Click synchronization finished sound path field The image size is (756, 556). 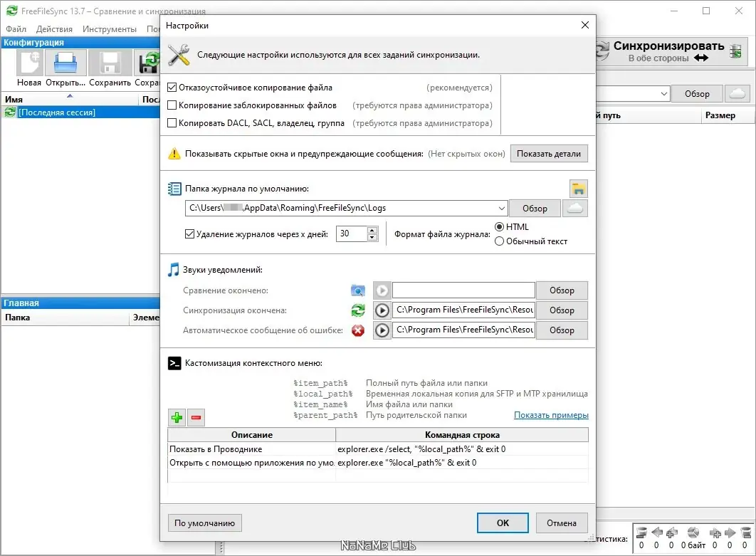(463, 310)
